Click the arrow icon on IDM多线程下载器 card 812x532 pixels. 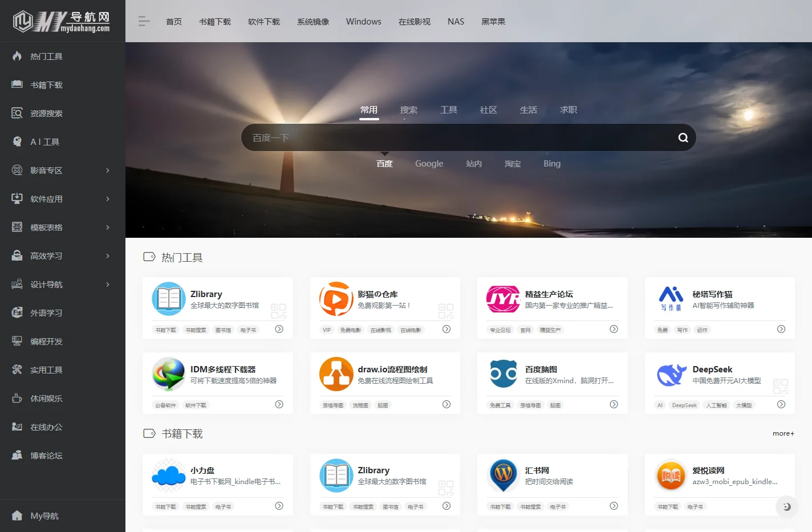279,404
